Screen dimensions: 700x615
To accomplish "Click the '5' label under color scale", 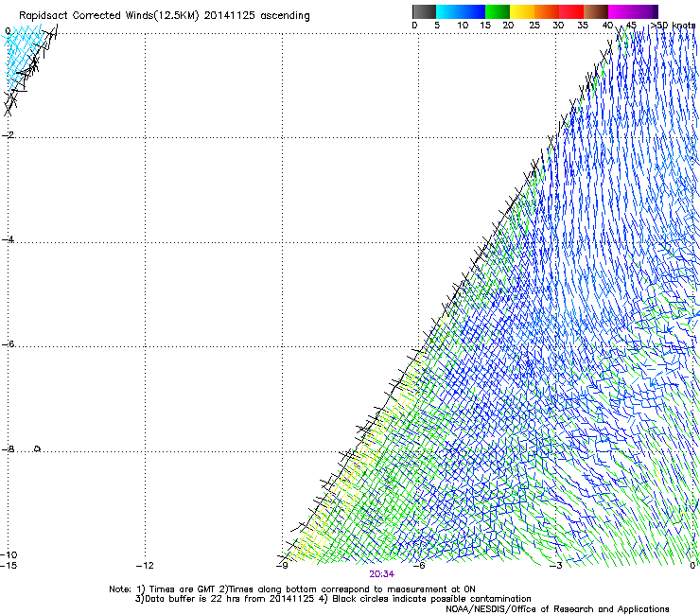I will tap(437, 26).
